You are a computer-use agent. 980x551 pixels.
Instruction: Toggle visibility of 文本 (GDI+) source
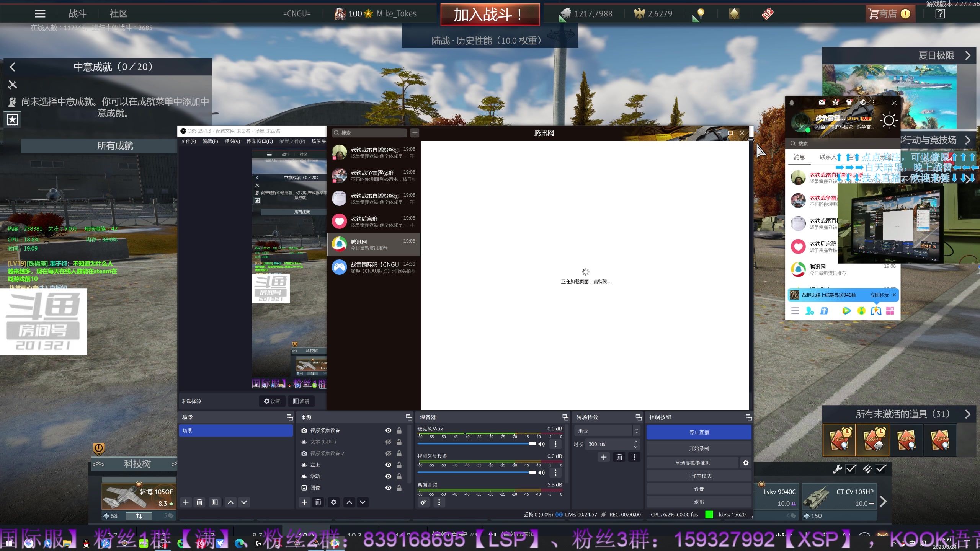(x=388, y=442)
